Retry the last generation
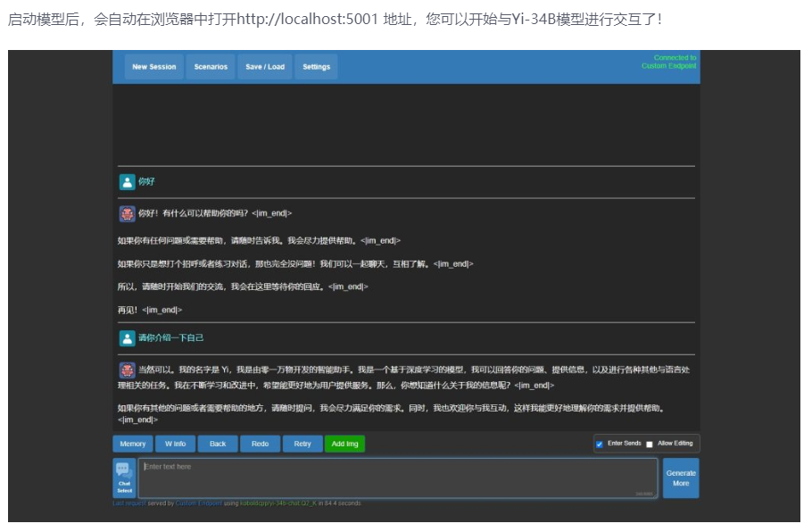This screenshot has height=532, width=812. [x=302, y=444]
